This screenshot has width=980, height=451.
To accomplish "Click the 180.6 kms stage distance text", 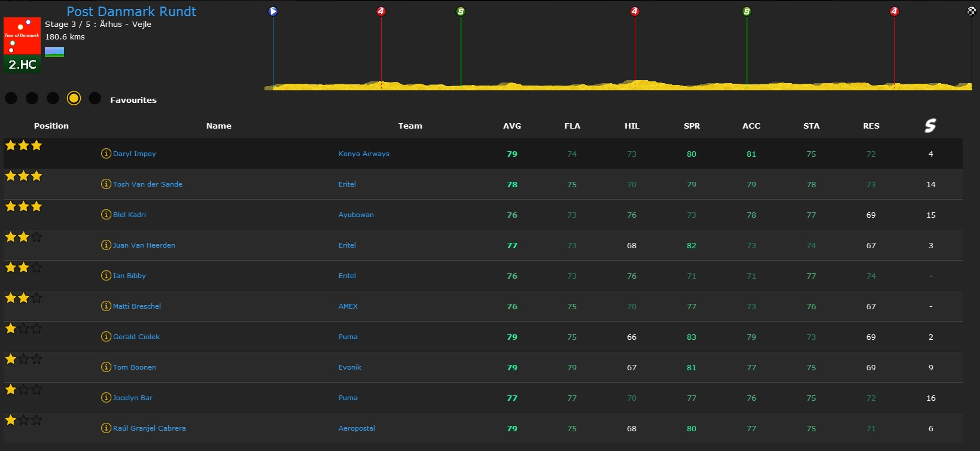I will pos(65,36).
